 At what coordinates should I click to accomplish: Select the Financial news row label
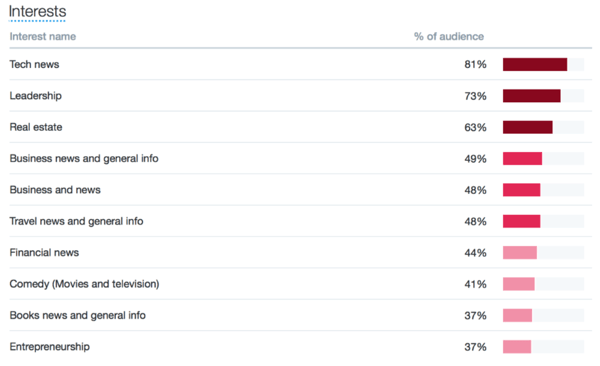click(44, 253)
